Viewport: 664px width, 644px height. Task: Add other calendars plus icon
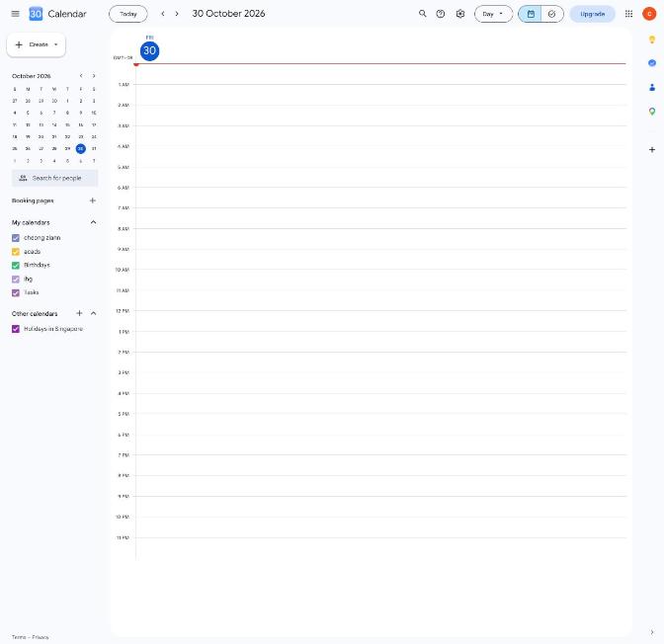79,313
